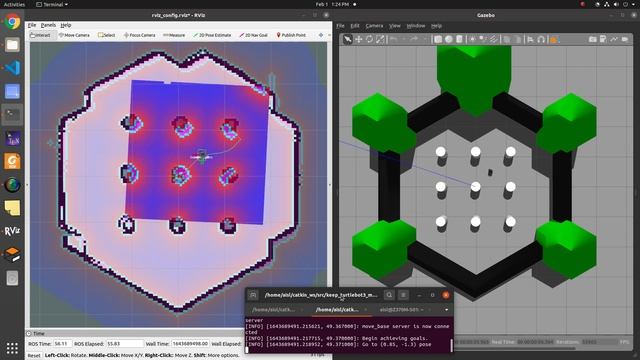The width and height of the screenshot is (640, 360).
Task: Open the Terminal app menu in top bar
Action: 52,4
